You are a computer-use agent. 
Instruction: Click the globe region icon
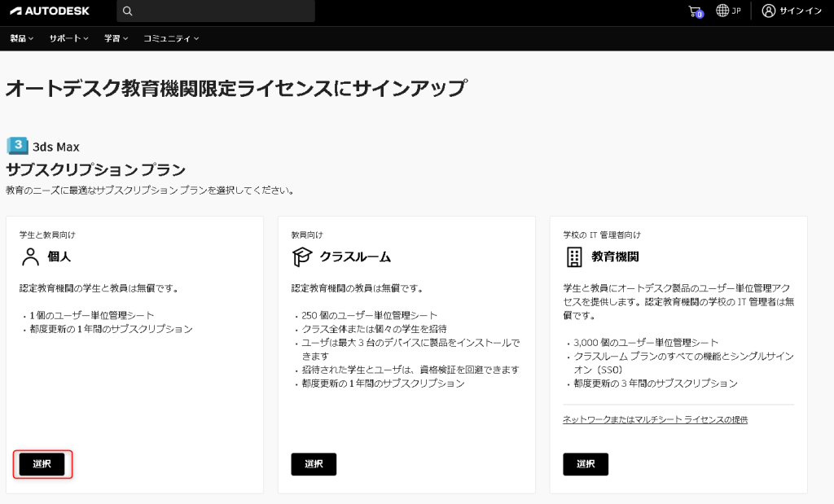(722, 11)
